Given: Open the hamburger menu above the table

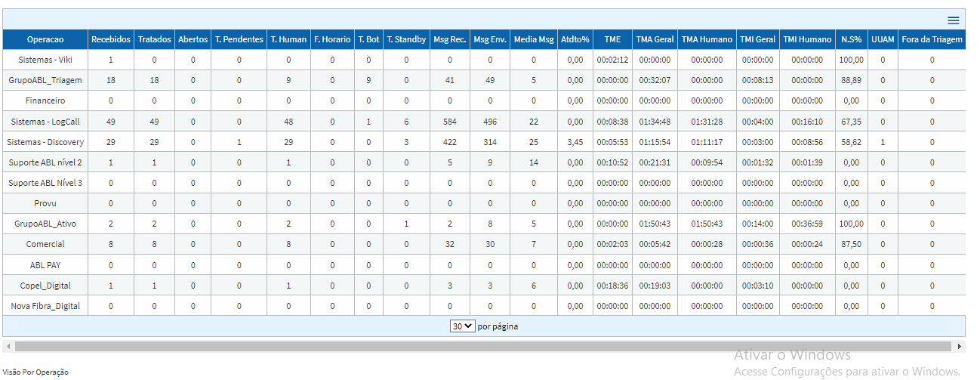Looking at the screenshot, I should [x=954, y=20].
